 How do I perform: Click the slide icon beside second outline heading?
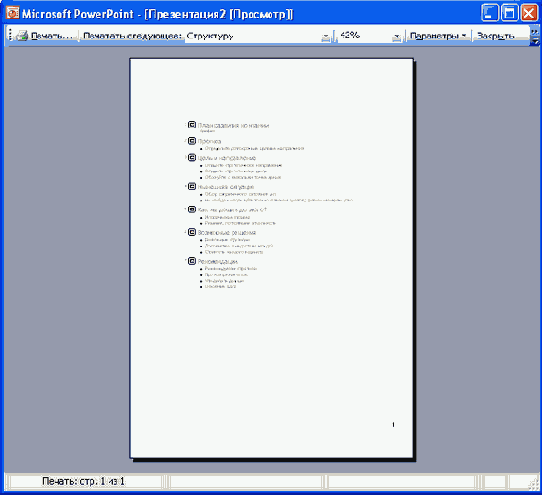[x=192, y=141]
